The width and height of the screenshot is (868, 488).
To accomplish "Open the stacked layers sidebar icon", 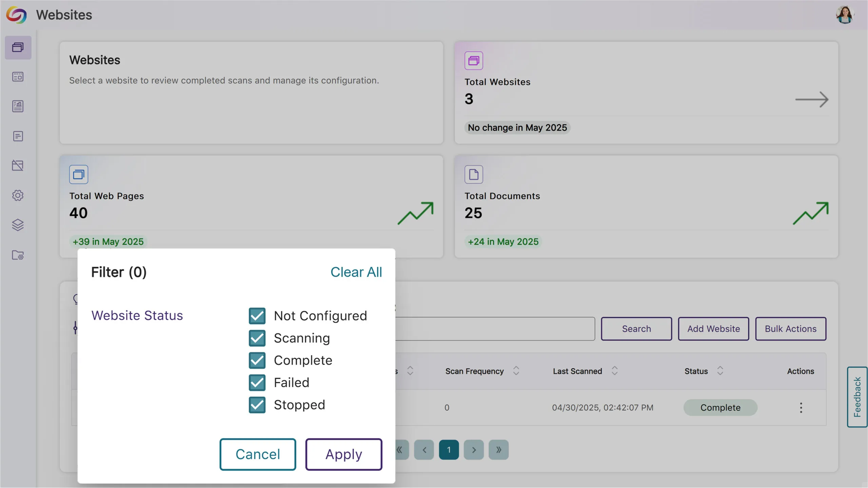I will (18, 225).
